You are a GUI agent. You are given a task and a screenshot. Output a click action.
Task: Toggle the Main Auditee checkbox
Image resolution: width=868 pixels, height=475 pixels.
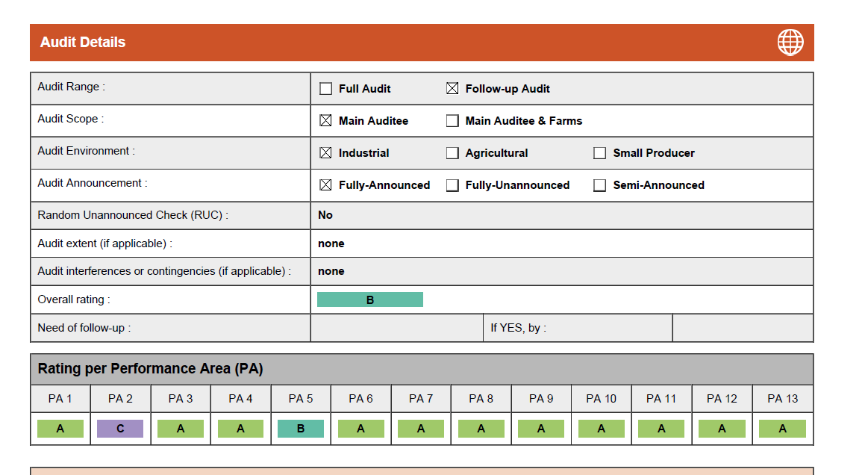coord(325,121)
